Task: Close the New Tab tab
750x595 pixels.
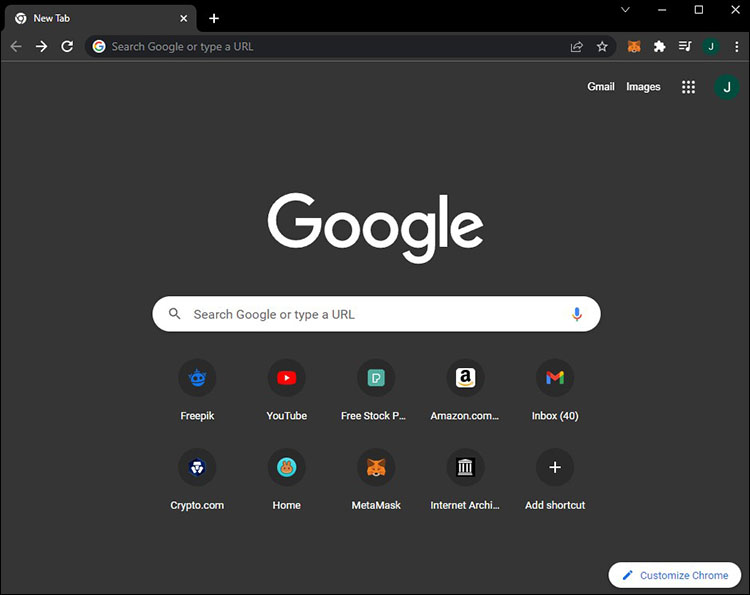Action: click(184, 19)
